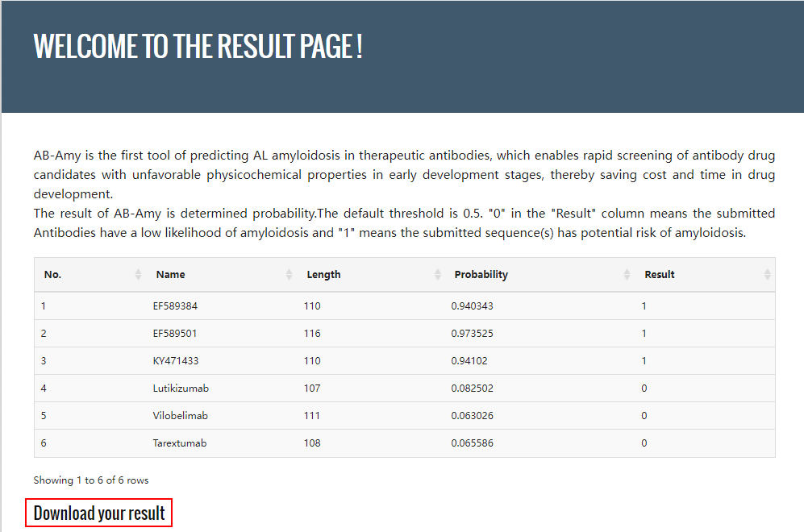Image resolution: width=804 pixels, height=532 pixels.
Task: Click probability value 0.082502
Action: click(472, 389)
